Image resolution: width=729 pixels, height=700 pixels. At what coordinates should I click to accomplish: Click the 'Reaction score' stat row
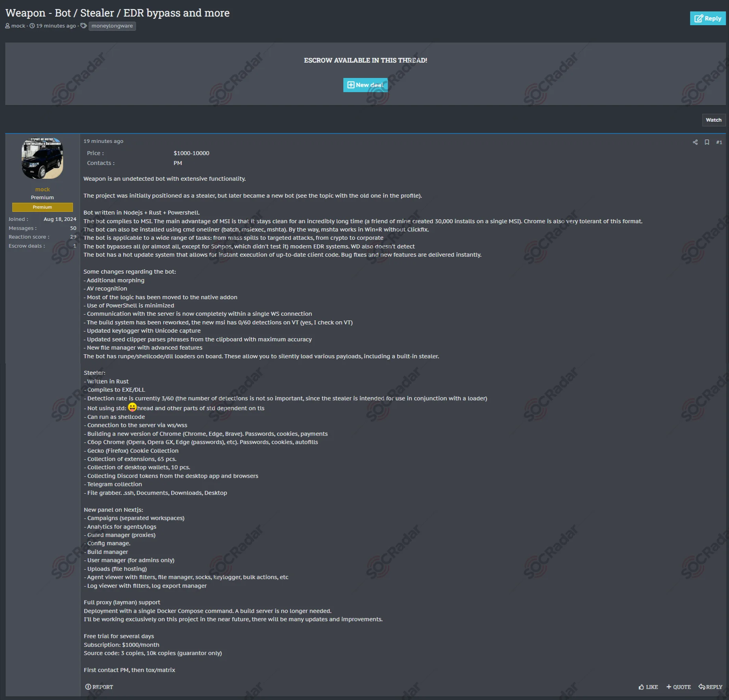click(43, 237)
